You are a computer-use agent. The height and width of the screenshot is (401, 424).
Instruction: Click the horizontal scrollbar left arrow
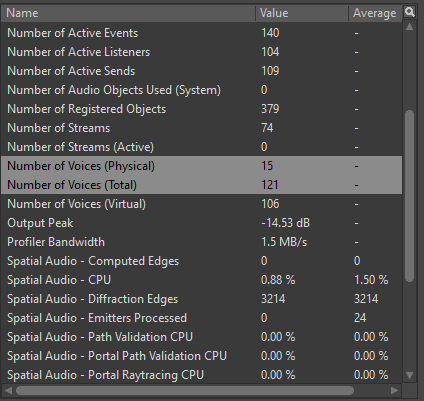[8, 390]
